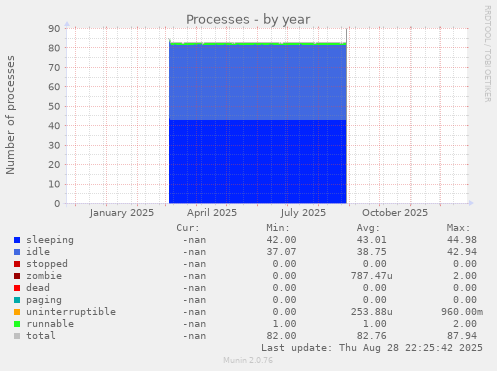497x371 pixels.
Task: Click idle avg value 38.75
Action: click(372, 252)
